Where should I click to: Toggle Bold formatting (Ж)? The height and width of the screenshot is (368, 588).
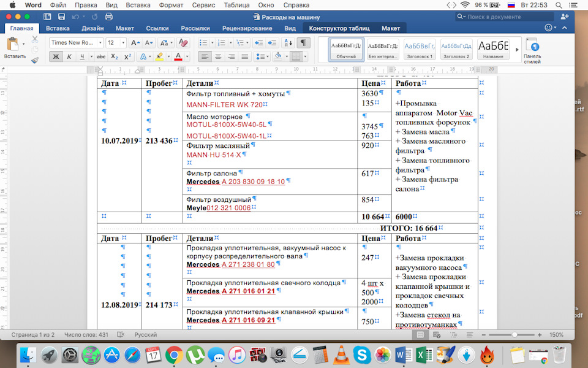click(x=56, y=57)
